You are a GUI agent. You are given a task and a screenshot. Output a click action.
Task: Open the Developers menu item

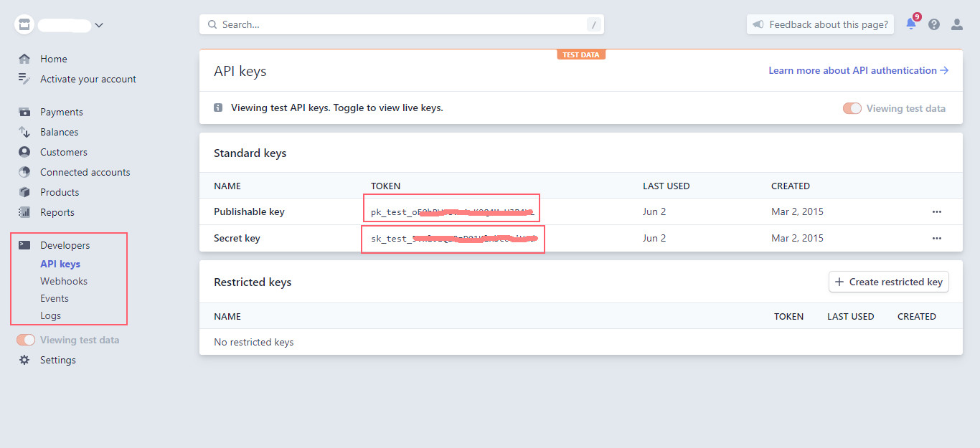tap(65, 245)
